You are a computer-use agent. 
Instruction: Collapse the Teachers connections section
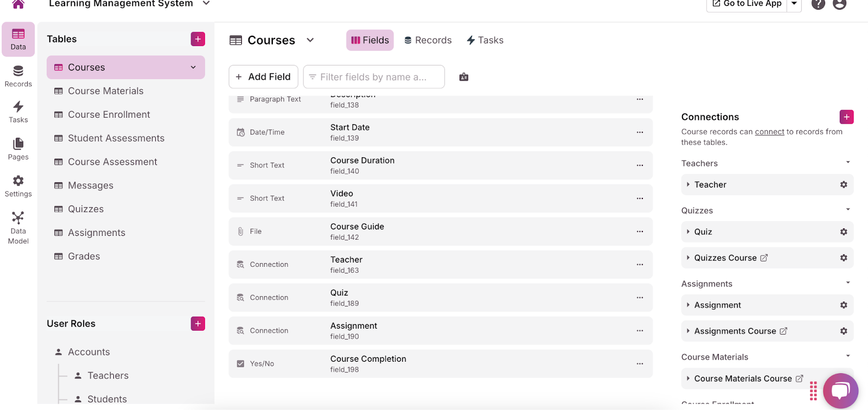[848, 163]
